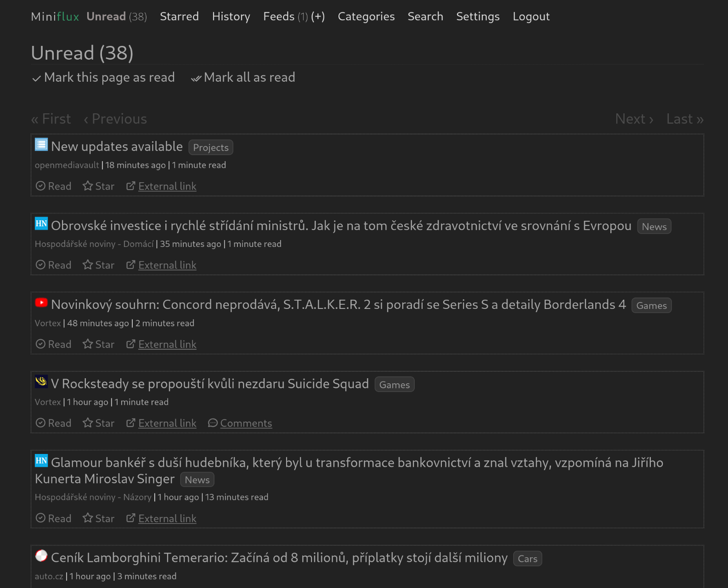
Task: Star the Novinkový souhrn Concord article
Action: click(x=98, y=344)
